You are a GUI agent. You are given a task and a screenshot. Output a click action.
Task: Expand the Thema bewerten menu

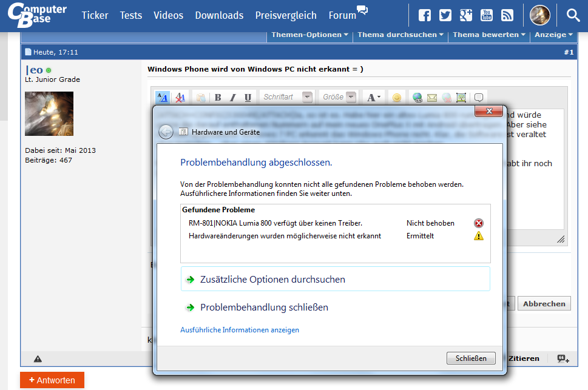pyautogui.click(x=489, y=35)
